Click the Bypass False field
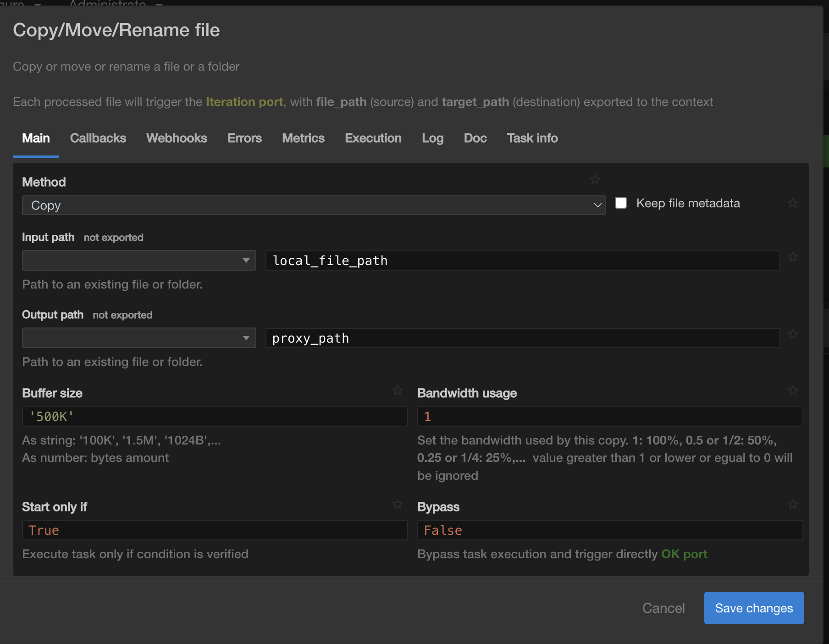829x644 pixels. pos(610,530)
